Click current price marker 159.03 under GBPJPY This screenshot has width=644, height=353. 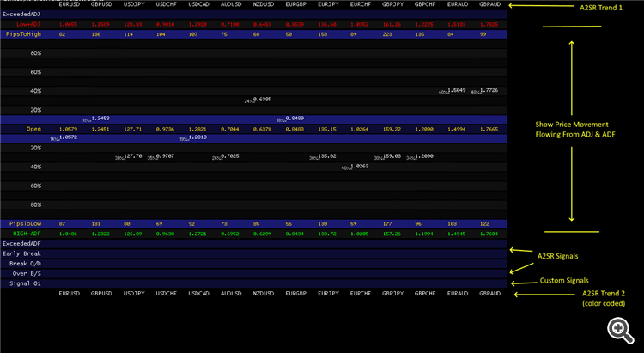pyautogui.click(x=392, y=156)
